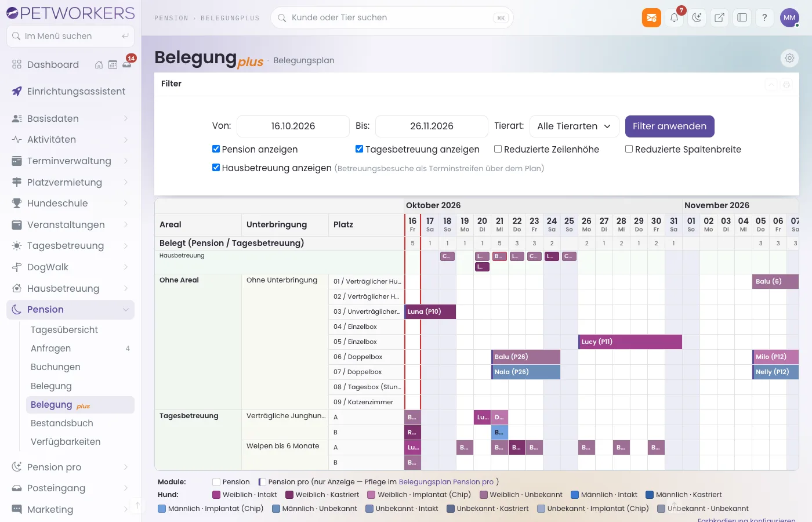Image resolution: width=812 pixels, height=522 pixels.
Task: Click the Hausbetreuung house icon
Action: point(17,288)
